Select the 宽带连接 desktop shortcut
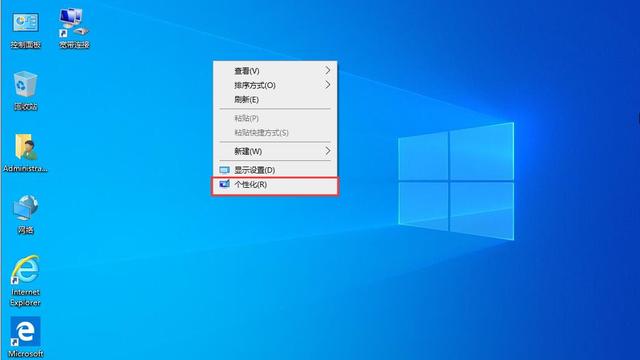This screenshot has width=640, height=360. click(x=74, y=23)
